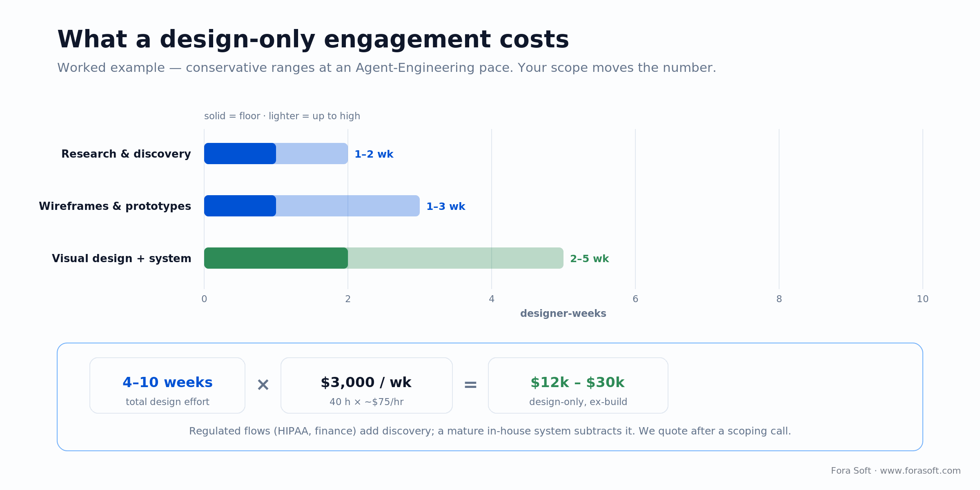Click the light blue Research & discovery bar extension
Image resolution: width=980 pixels, height=490 pixels.
pyautogui.click(x=312, y=154)
